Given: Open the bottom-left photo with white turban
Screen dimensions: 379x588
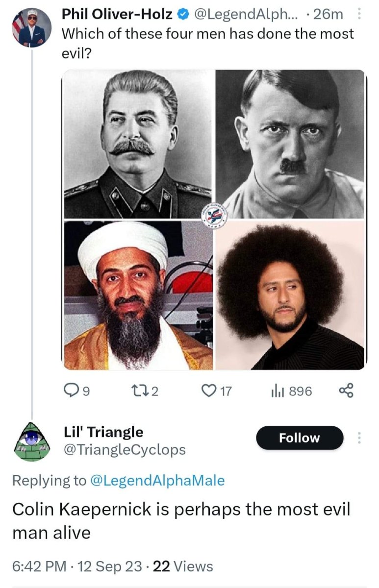Looking at the screenshot, I should (138, 295).
